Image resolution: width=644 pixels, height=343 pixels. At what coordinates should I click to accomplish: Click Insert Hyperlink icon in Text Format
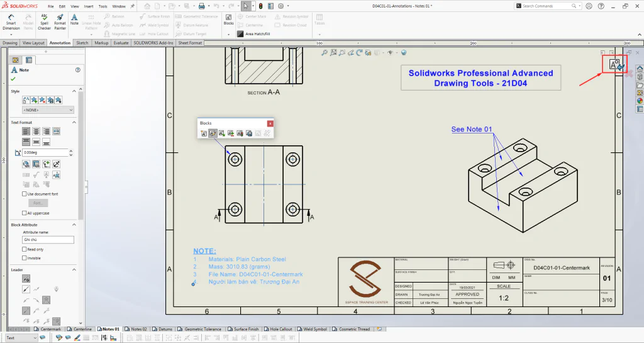26,164
